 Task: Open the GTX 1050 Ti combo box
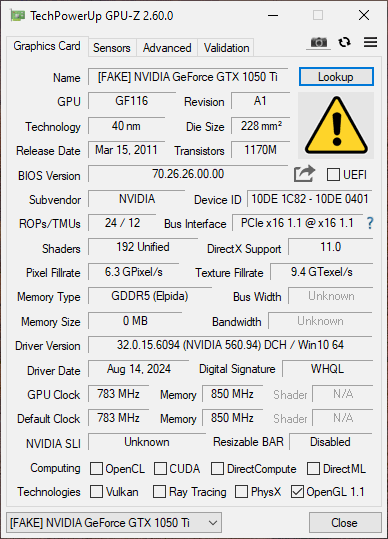pyautogui.click(x=114, y=523)
